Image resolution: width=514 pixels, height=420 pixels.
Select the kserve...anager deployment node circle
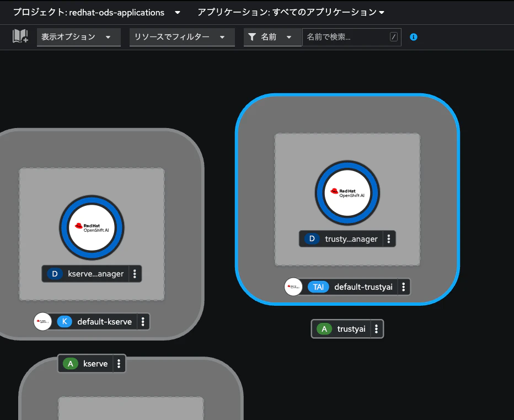click(92, 228)
